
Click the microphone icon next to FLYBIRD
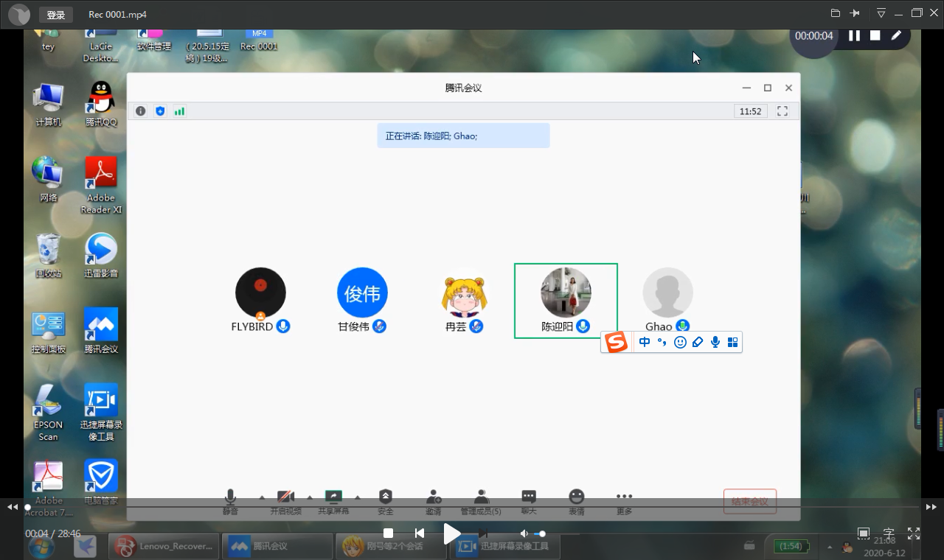(283, 326)
